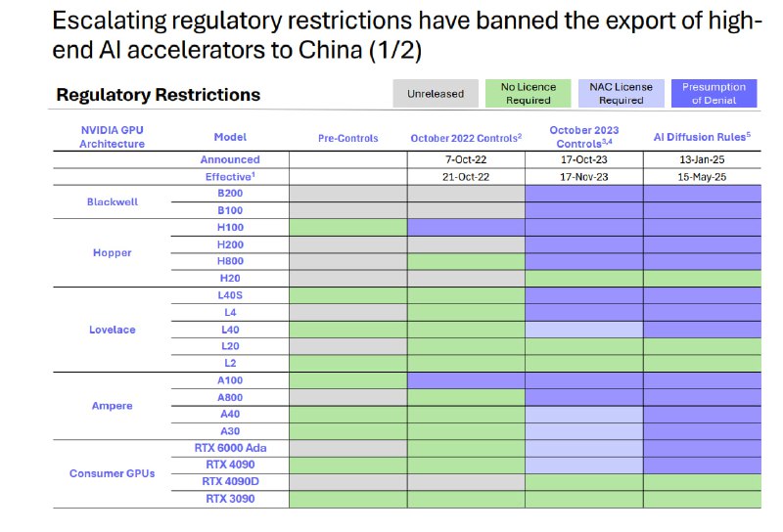783x532 pixels.
Task: Select the 7-Oct-22 date cell
Action: pyautogui.click(x=466, y=159)
